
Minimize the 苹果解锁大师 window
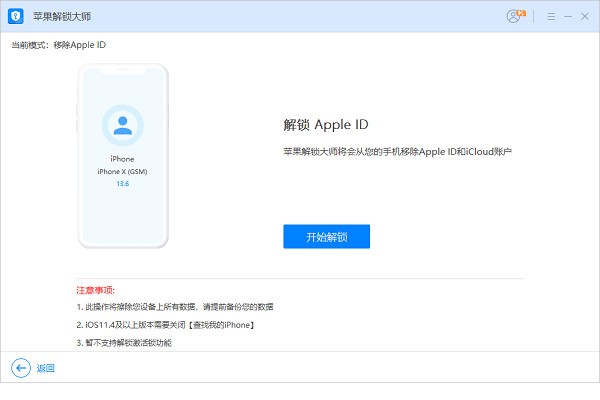point(568,16)
